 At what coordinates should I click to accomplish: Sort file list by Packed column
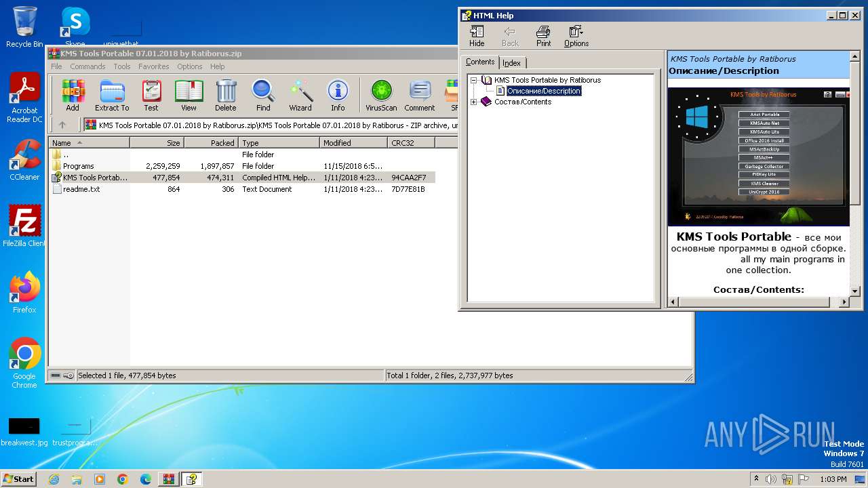coord(211,143)
